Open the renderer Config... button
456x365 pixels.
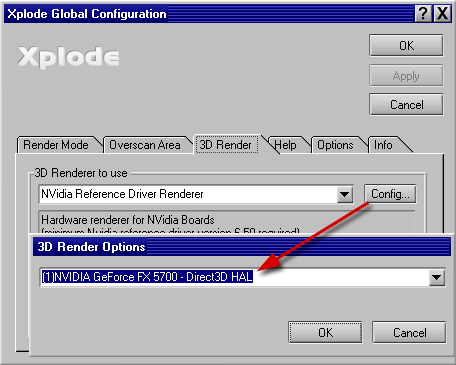click(x=390, y=194)
